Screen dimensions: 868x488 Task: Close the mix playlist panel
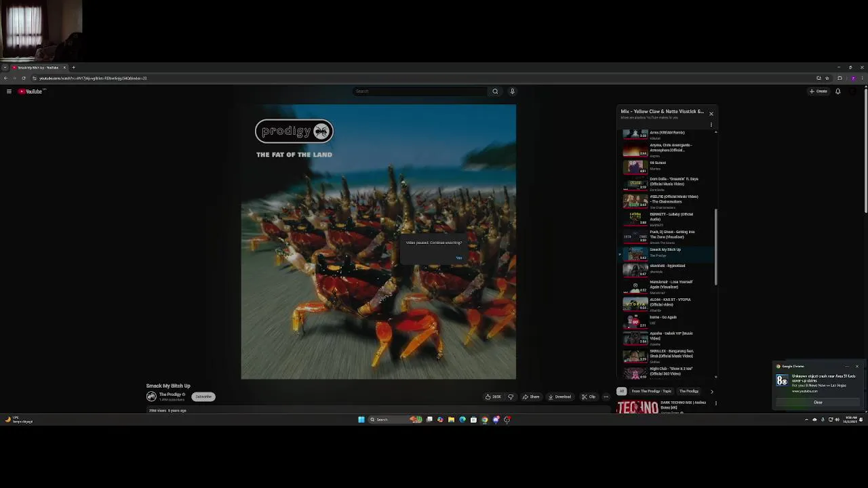711,113
